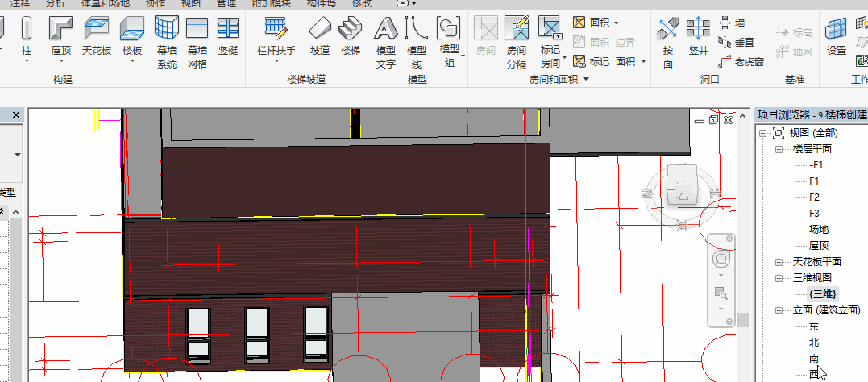Open the F3 floor plan view
The width and height of the screenshot is (868, 382).
814,213
